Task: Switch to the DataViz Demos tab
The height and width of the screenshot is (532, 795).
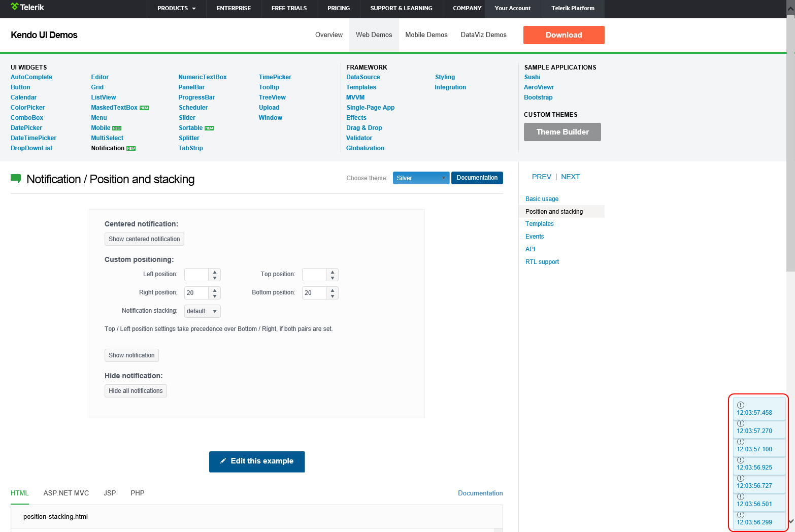Action: coord(484,35)
